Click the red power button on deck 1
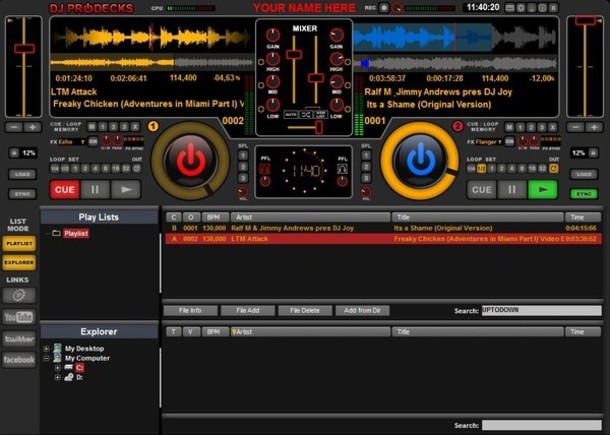610x435 pixels. 191,161
